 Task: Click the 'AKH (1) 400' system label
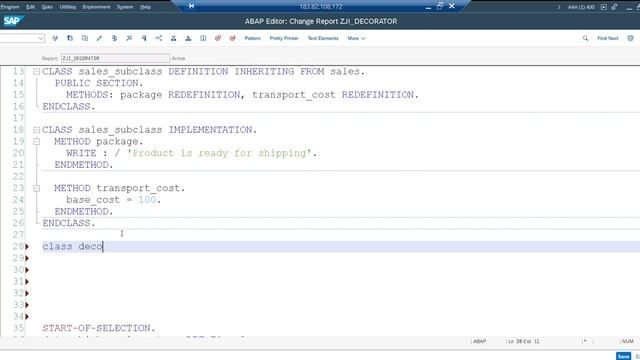(581, 7)
